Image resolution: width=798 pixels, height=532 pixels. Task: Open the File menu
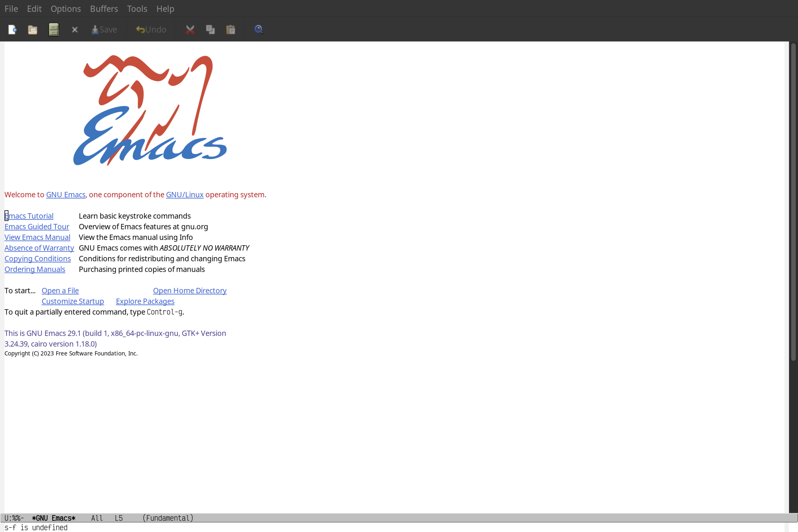point(11,8)
